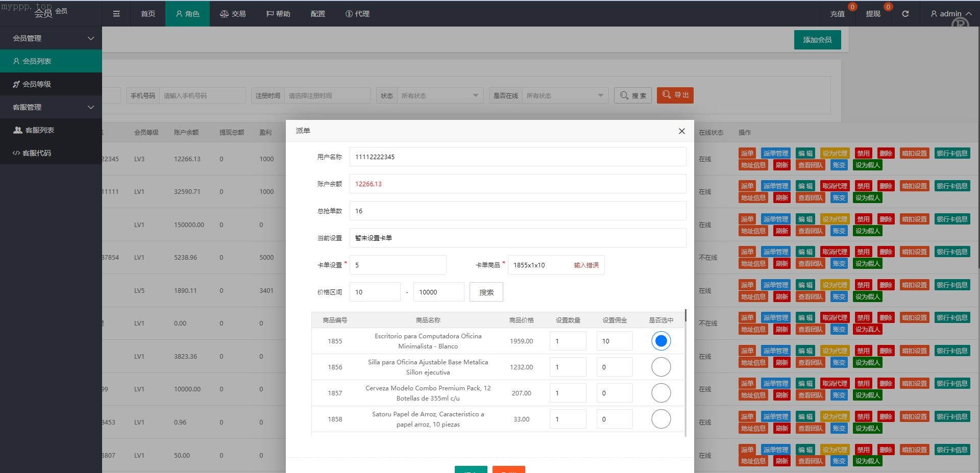Click the refresh icon in top bar
The image size is (980, 473).
pyautogui.click(x=905, y=14)
